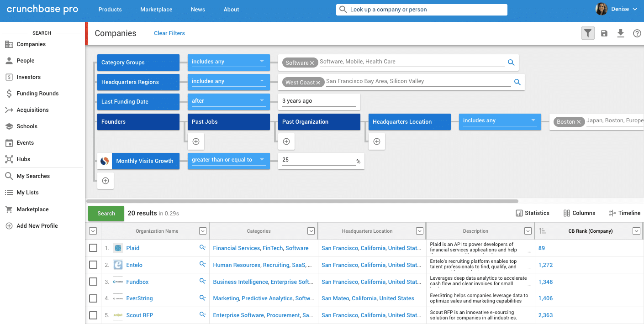Open Categories column dropdown
Image resolution: width=644 pixels, height=324 pixels.
(311, 231)
